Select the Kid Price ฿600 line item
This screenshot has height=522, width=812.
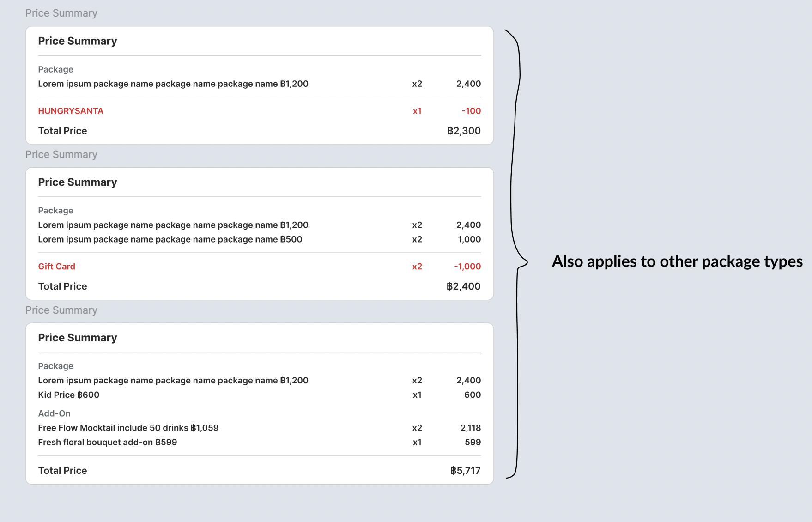click(69, 395)
